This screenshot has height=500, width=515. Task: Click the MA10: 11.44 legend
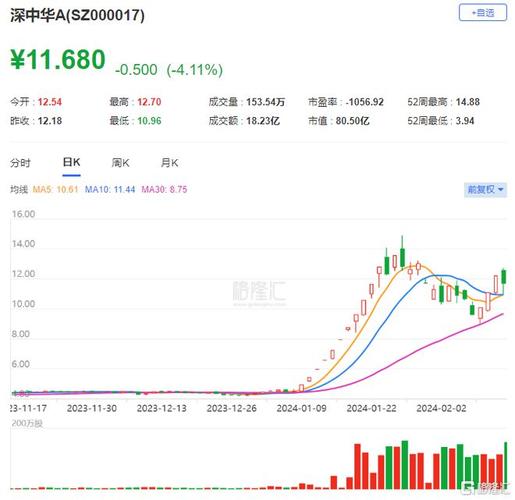click(110, 190)
